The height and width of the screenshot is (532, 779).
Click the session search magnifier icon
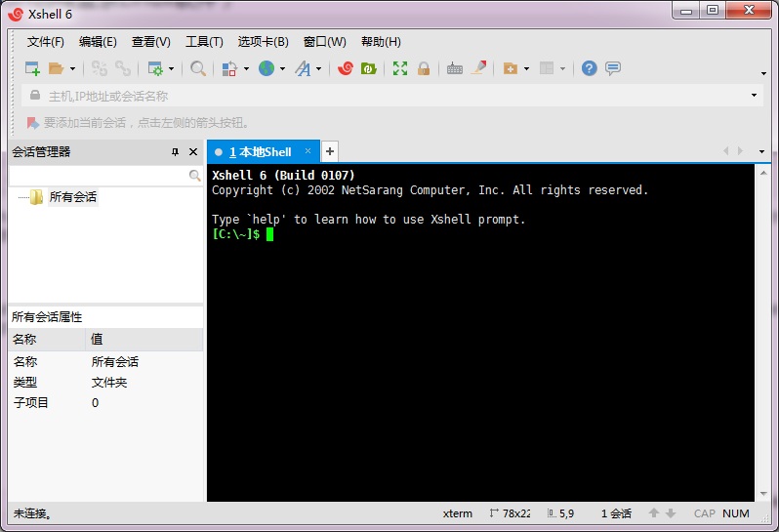click(x=195, y=176)
